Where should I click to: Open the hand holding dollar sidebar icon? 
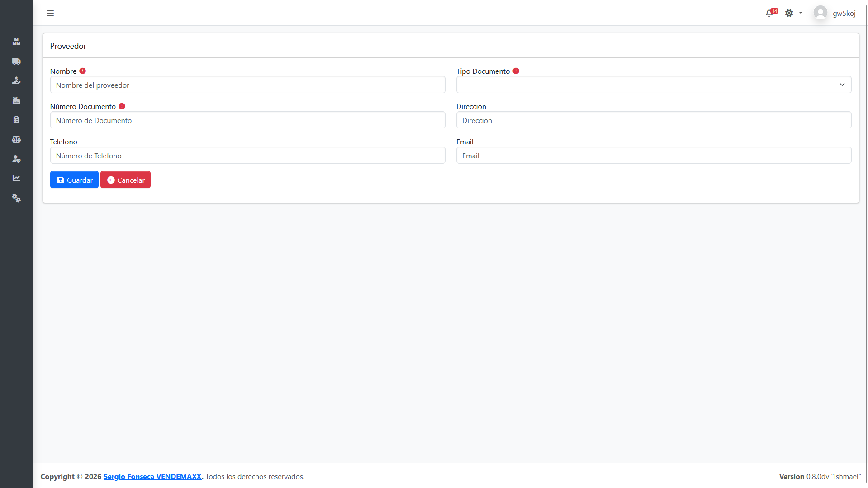click(x=16, y=81)
